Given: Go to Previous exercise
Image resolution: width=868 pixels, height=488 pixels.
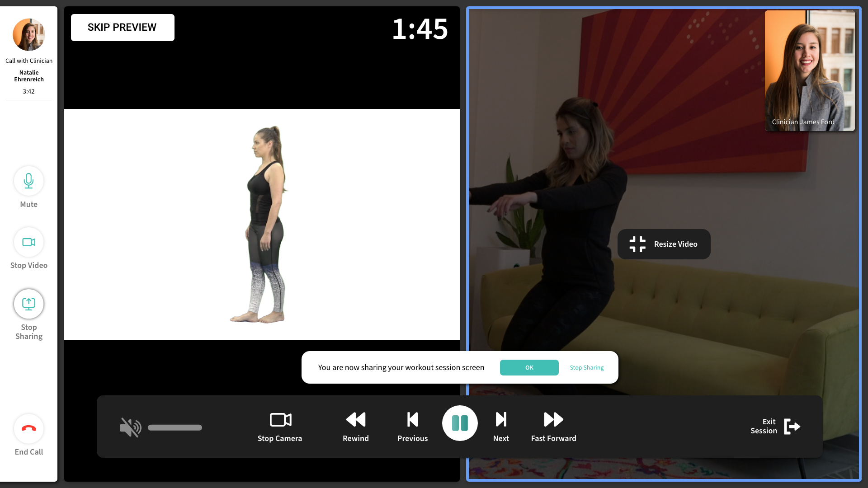Looking at the screenshot, I should point(412,420).
